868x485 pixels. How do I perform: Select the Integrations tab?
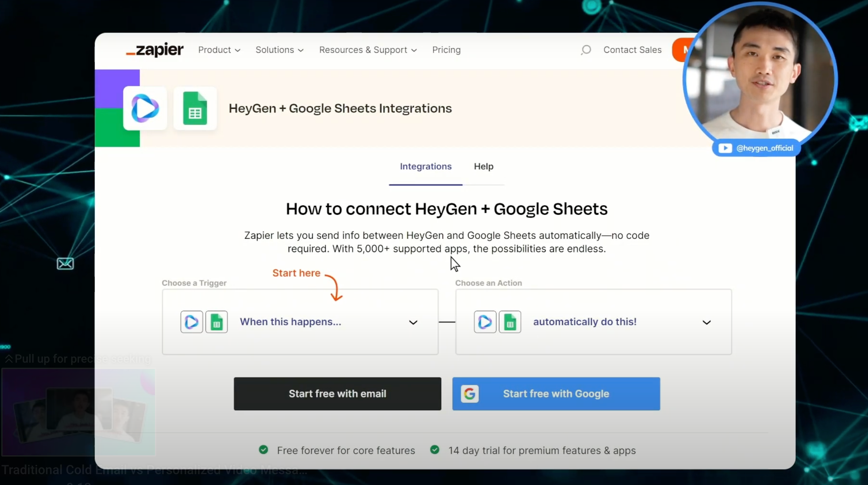pos(426,166)
